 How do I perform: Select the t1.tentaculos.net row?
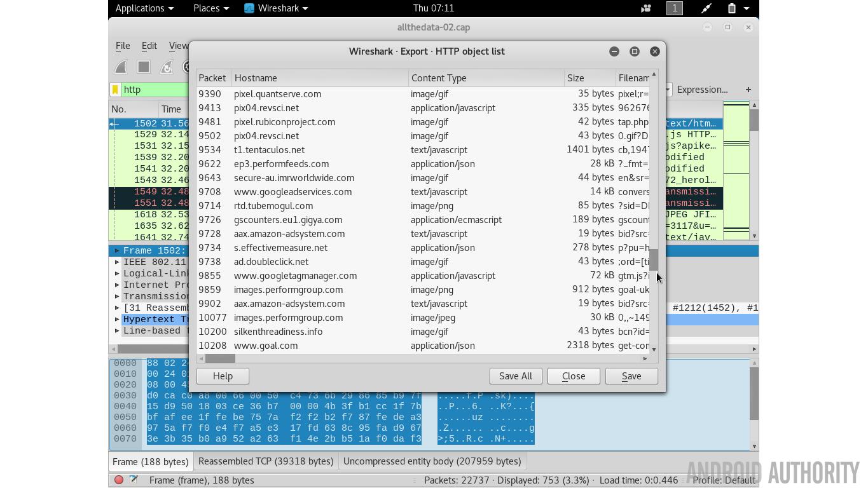(x=423, y=150)
